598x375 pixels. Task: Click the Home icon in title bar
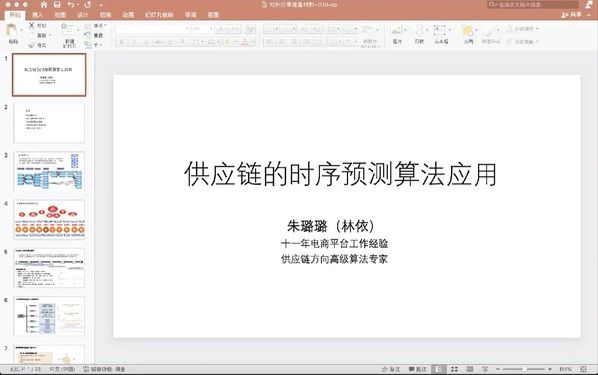tap(44, 5)
